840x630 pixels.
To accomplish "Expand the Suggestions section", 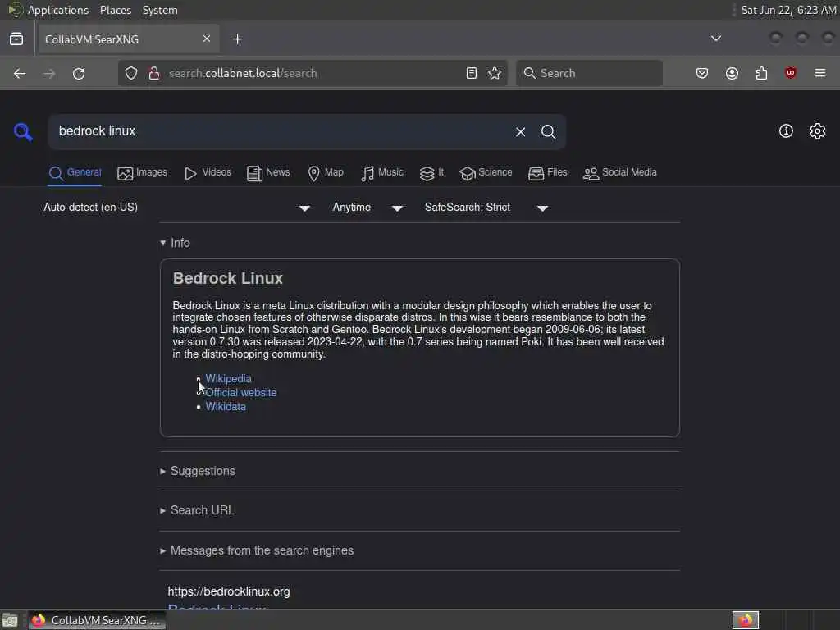I will pyautogui.click(x=198, y=471).
